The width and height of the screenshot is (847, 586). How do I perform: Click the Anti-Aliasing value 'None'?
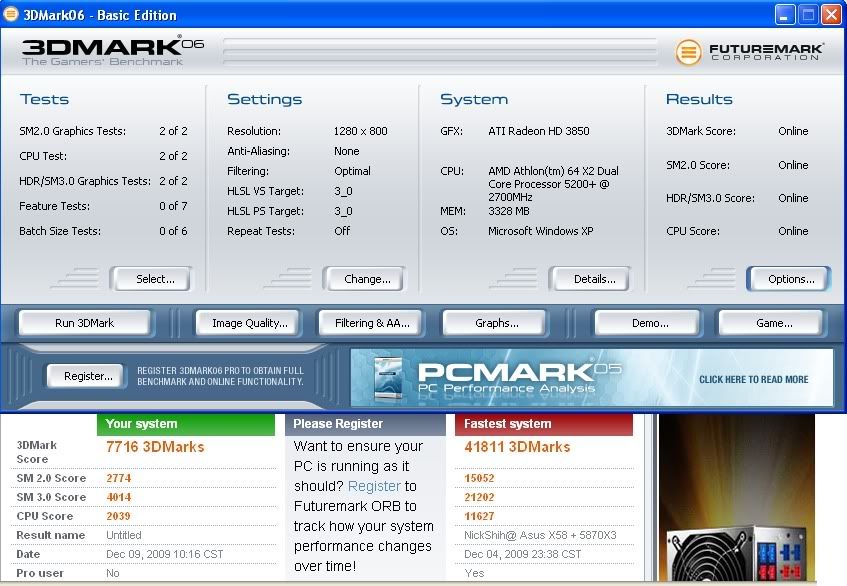tap(346, 151)
